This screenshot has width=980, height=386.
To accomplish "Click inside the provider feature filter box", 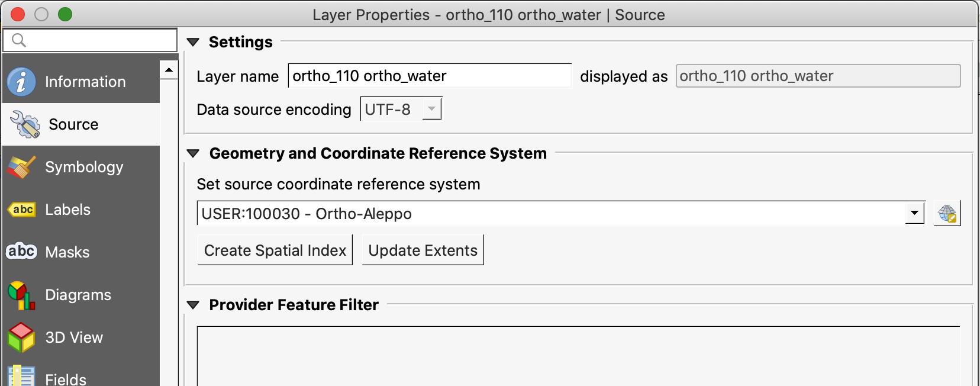I will point(579,356).
